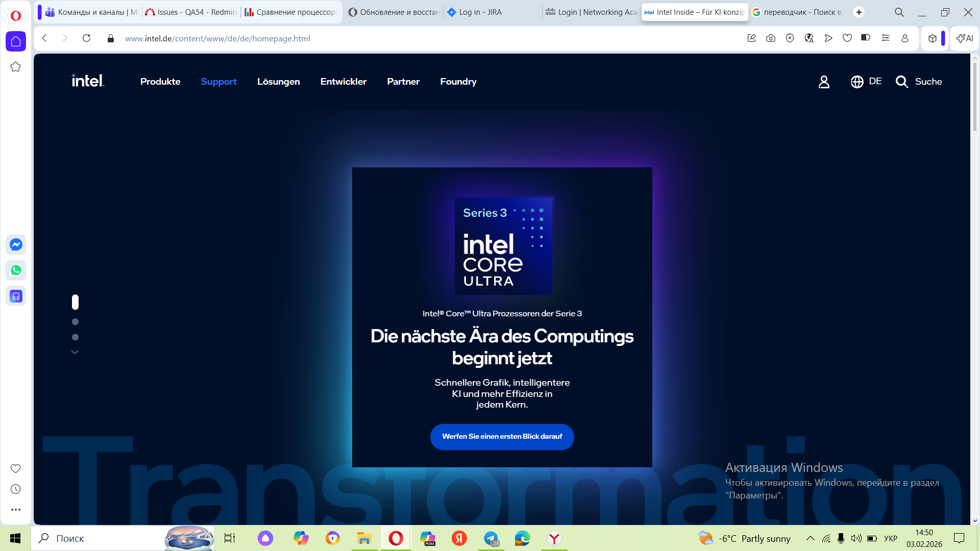Screen dimensions: 980x551
Task: Open Messenger in Opera sidebar
Action: pyautogui.click(x=16, y=245)
